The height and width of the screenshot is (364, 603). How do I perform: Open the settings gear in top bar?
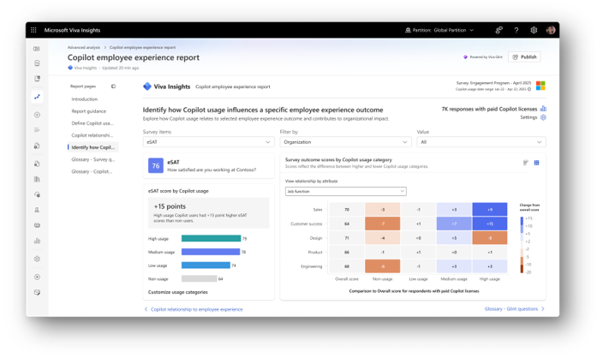[x=534, y=30]
